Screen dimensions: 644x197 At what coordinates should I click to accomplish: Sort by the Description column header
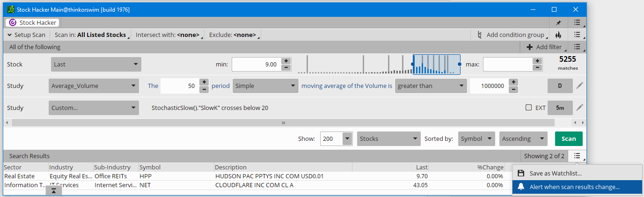click(x=283, y=167)
